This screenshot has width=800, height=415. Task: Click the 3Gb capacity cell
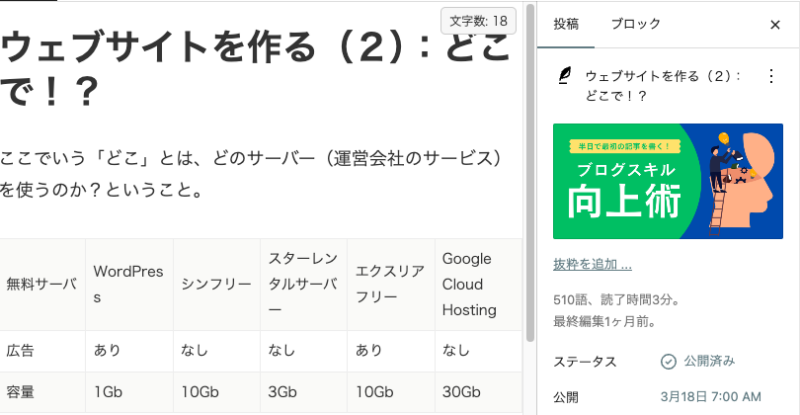coord(304,392)
